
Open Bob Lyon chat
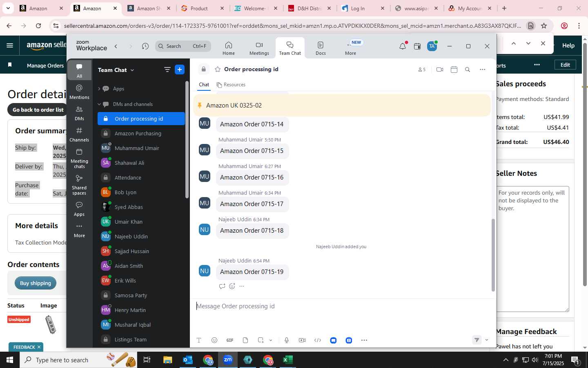(141, 192)
